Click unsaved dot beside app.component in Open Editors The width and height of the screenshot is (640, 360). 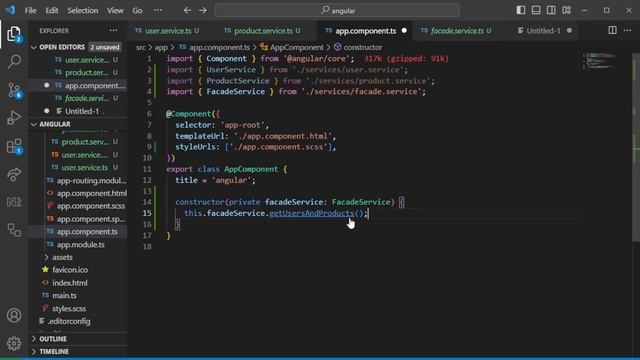tap(47, 85)
